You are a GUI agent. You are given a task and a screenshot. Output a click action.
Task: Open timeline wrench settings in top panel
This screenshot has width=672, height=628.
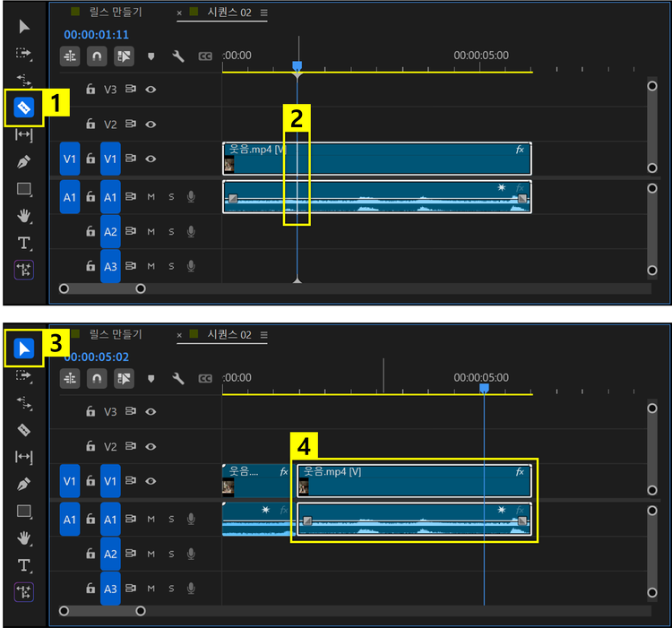tap(178, 56)
